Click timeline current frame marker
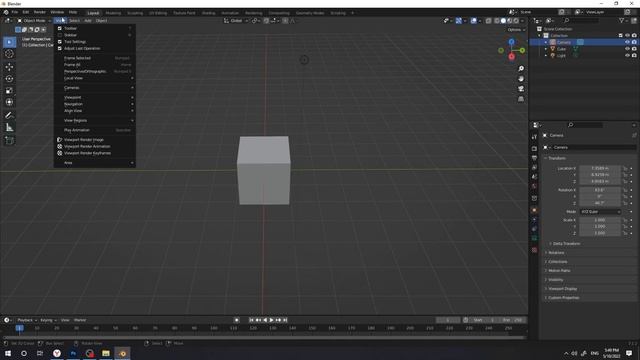Image resolution: width=640 pixels, height=360 pixels. click(x=19, y=328)
